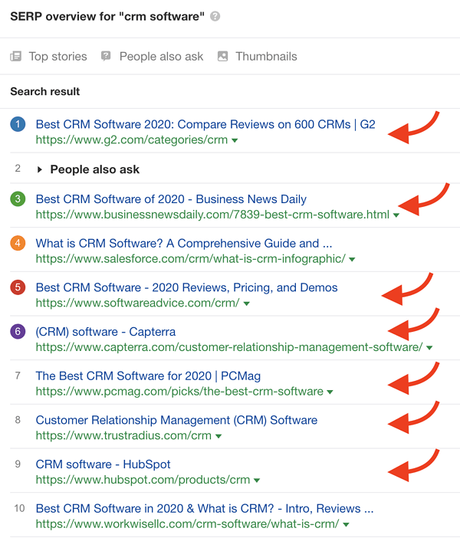Select the blue position 1 badge
Viewport: 460px width, 538px height.
tap(18, 124)
